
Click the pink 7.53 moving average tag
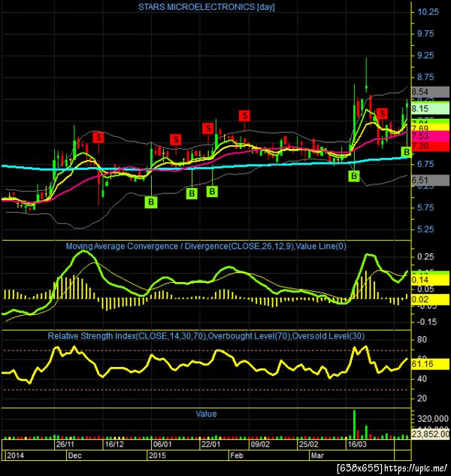[x=430, y=136]
